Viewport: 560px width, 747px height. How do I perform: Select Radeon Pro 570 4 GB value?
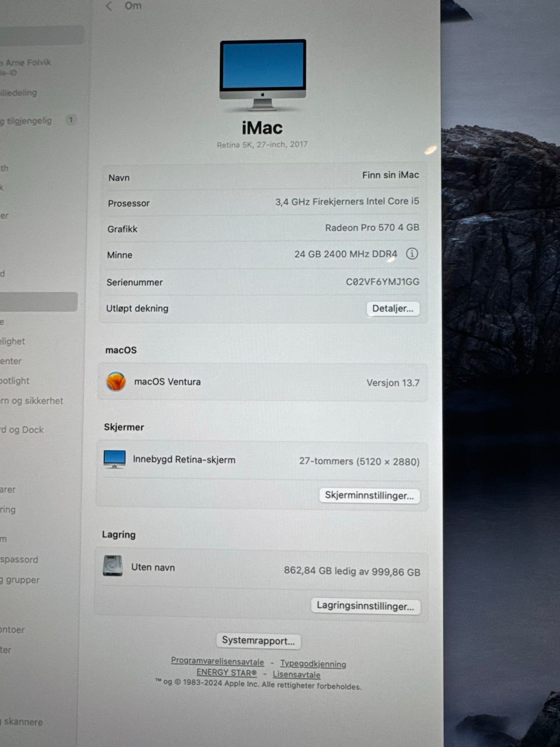(372, 228)
